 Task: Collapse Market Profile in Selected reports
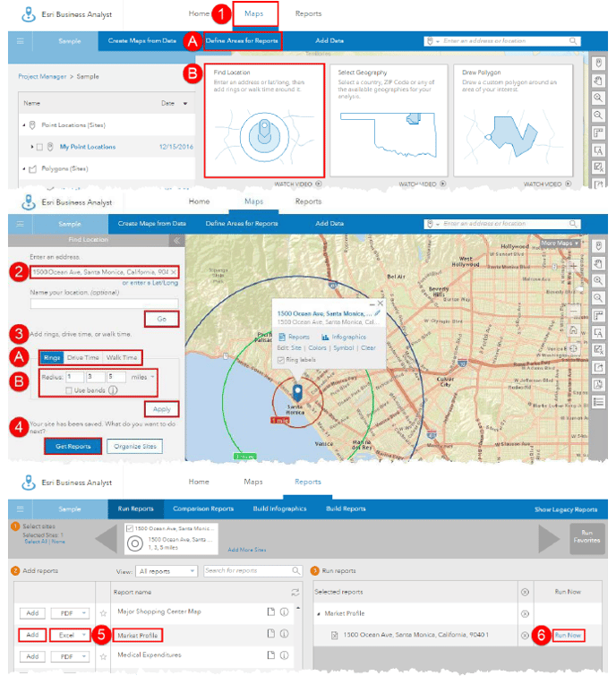point(319,614)
